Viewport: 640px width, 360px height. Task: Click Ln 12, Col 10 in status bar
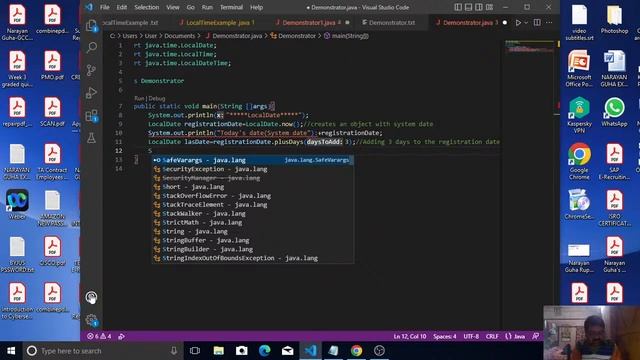click(x=410, y=336)
